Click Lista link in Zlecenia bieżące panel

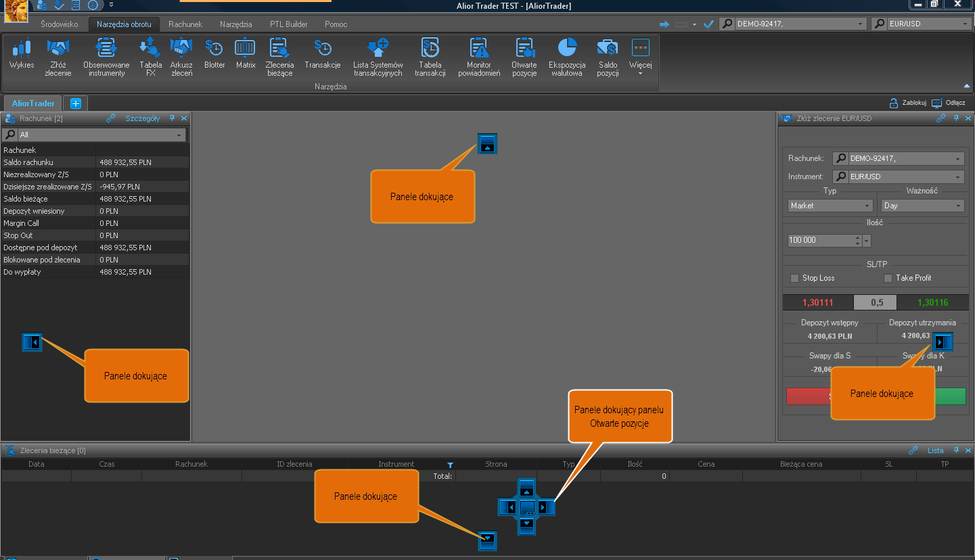[935, 450]
